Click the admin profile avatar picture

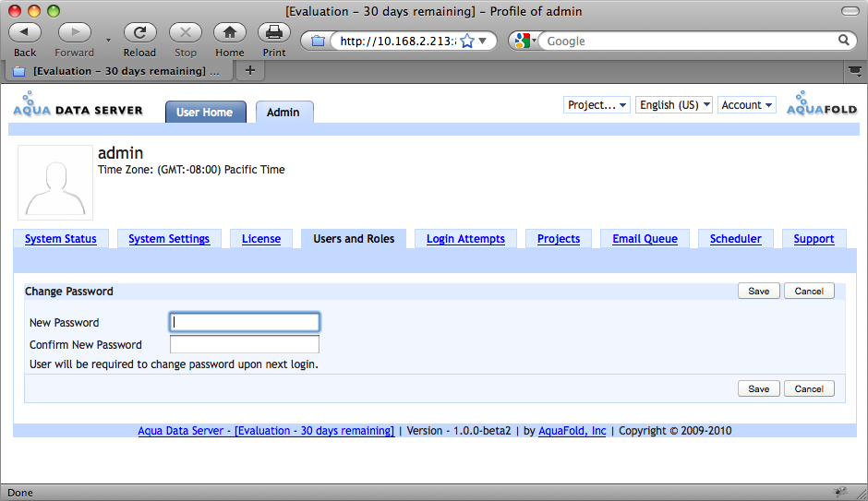55,183
